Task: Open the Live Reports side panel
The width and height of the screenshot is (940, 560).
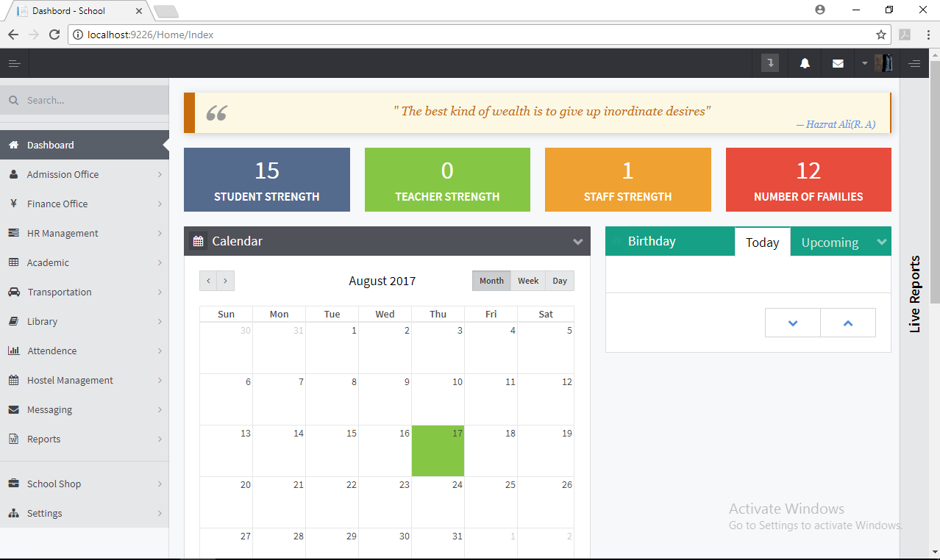Action: pyautogui.click(x=915, y=294)
